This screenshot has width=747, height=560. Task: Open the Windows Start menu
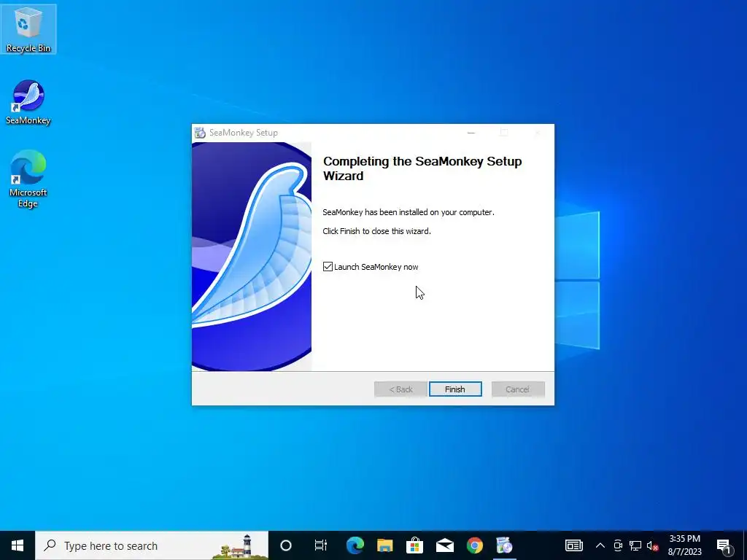[18, 545]
